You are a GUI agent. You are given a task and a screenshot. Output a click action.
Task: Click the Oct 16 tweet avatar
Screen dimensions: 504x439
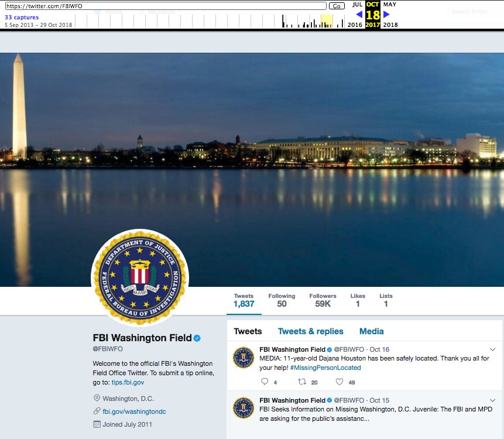(244, 358)
